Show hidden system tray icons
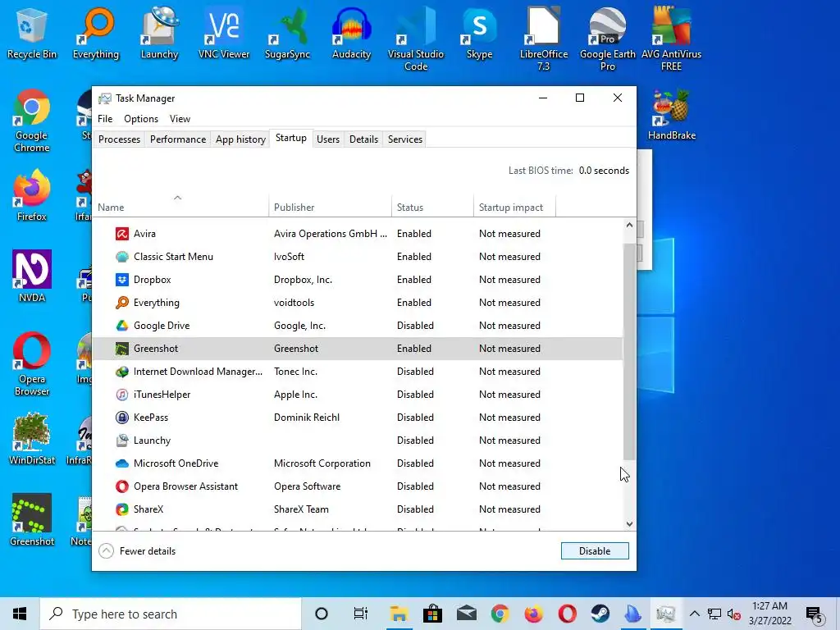Viewport: 840px width, 630px height. 694,614
